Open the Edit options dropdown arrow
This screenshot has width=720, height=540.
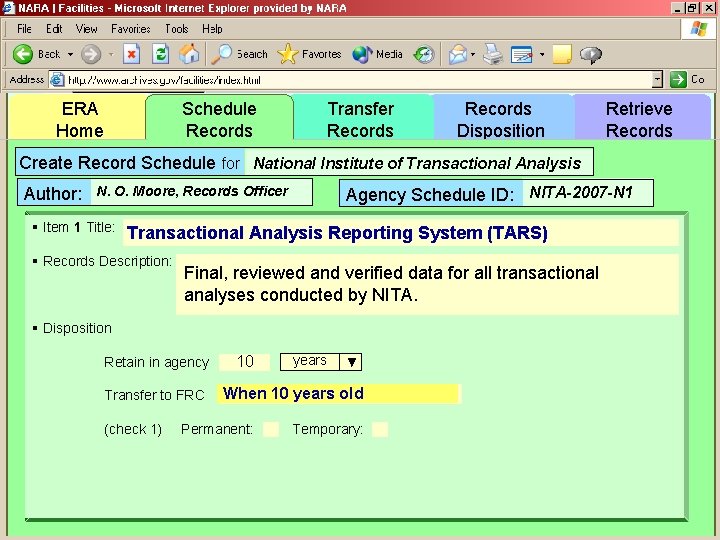(x=542, y=54)
